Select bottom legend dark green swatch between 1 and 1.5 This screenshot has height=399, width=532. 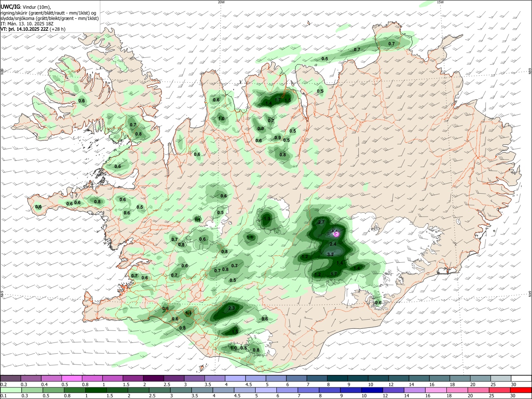tap(96, 390)
